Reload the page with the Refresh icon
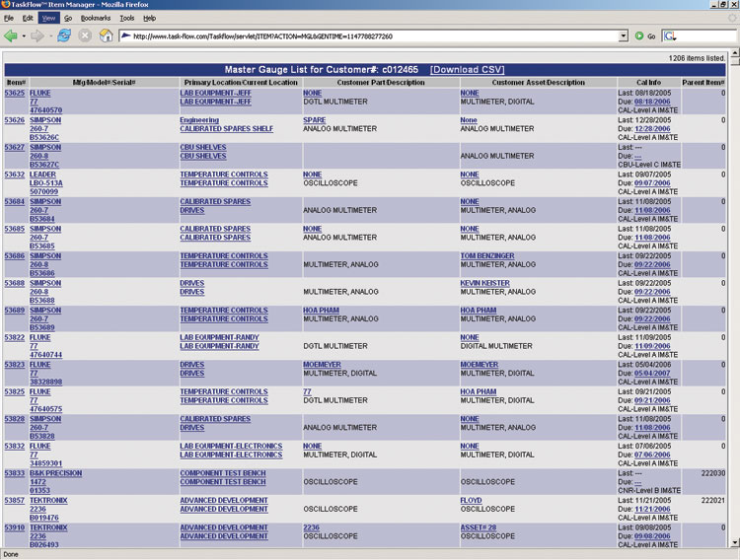Viewport: 740px width, 560px height. coord(64,35)
